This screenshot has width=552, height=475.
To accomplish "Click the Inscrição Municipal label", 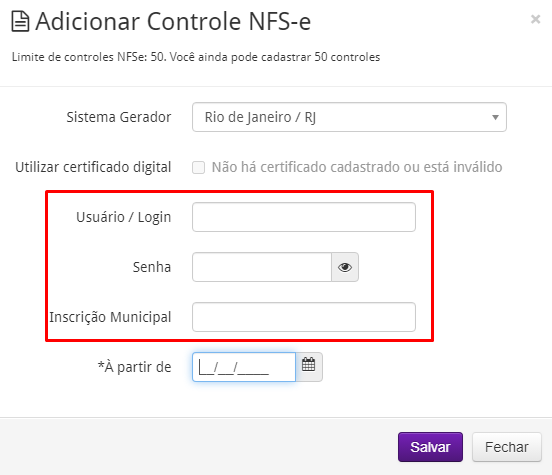I will click(x=110, y=317).
